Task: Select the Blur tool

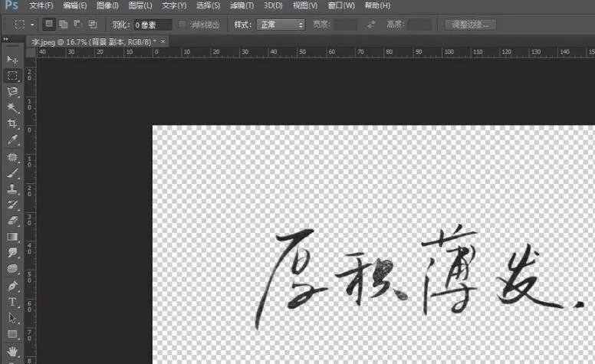Action: click(12, 253)
